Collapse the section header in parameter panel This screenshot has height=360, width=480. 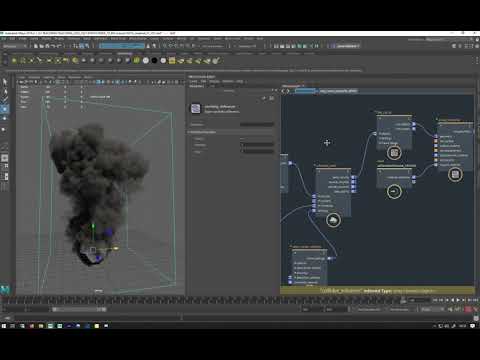click(231, 132)
